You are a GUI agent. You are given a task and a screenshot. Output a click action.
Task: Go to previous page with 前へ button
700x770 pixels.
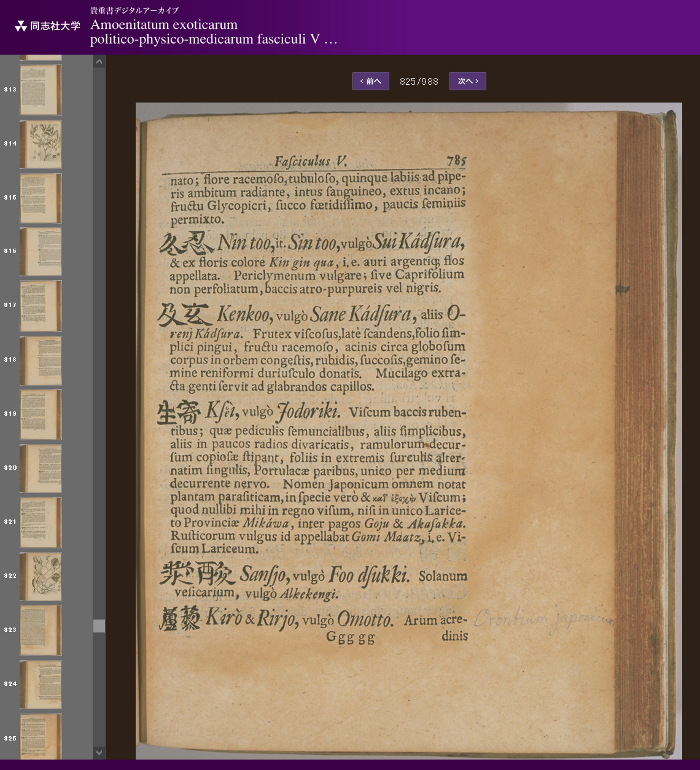click(x=370, y=81)
